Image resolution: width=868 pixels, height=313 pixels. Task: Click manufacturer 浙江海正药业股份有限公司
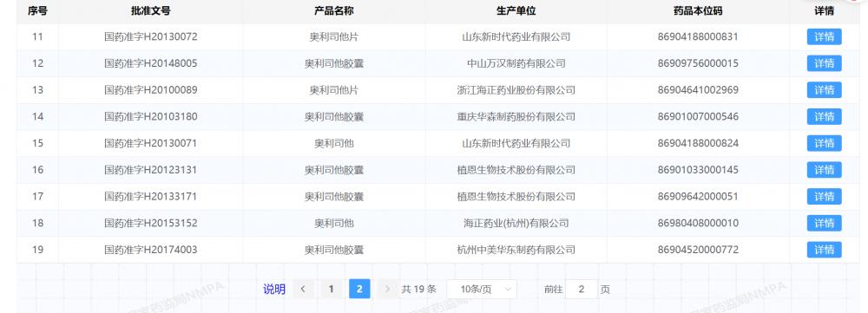516,90
